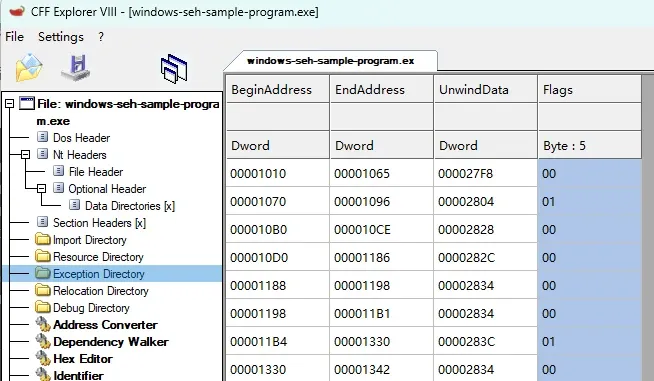Click the Flags column header
Image resolution: width=654 pixels, height=381 pixels.
point(589,89)
